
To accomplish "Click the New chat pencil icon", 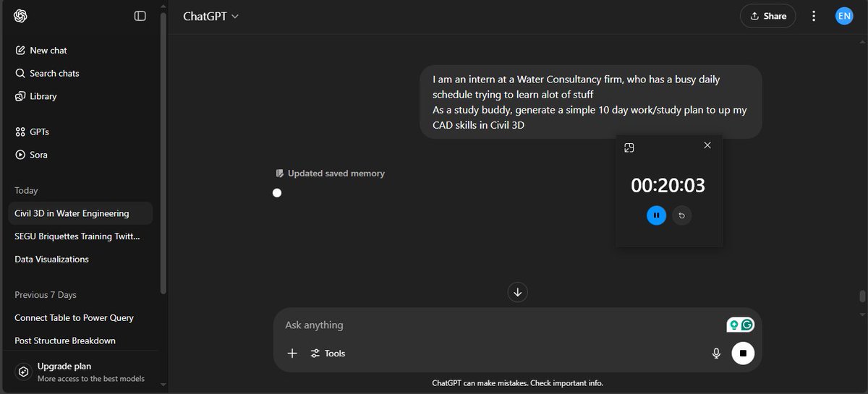I will (x=20, y=51).
